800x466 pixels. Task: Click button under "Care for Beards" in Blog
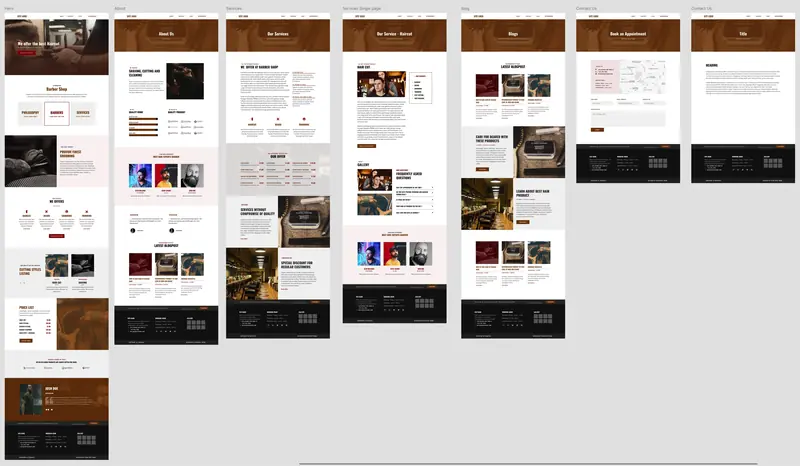(482, 169)
